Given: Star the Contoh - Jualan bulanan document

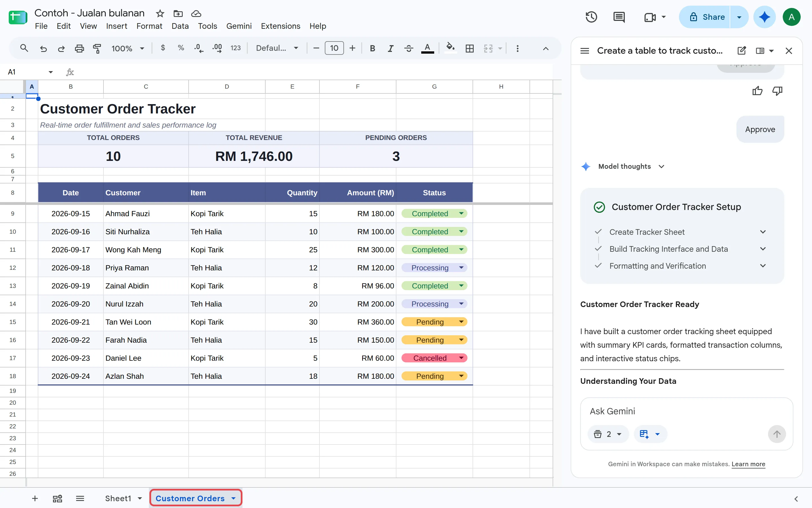Looking at the screenshot, I should (160, 14).
